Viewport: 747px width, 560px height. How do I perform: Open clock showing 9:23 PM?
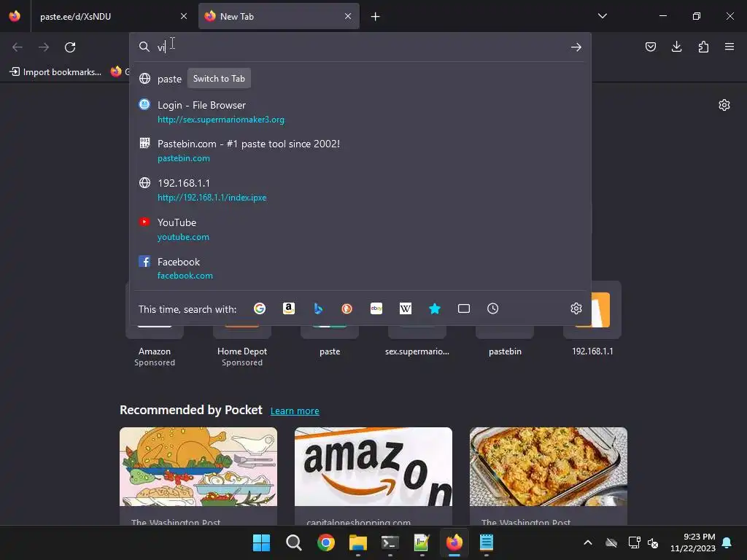(x=693, y=542)
